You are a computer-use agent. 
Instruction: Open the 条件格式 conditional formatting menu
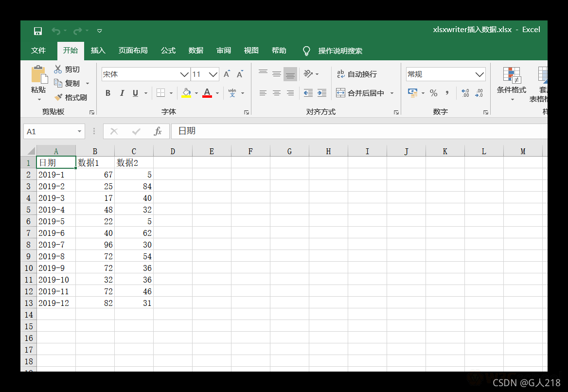click(512, 84)
